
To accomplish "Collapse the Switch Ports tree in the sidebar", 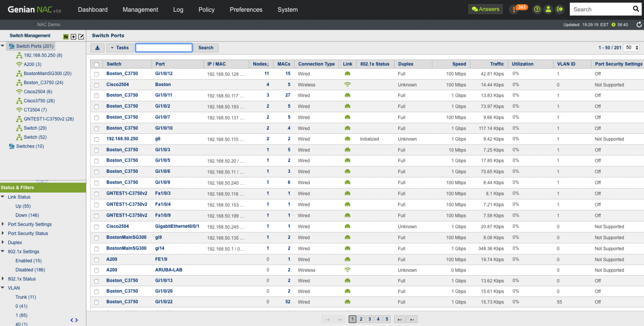I will [3, 46].
